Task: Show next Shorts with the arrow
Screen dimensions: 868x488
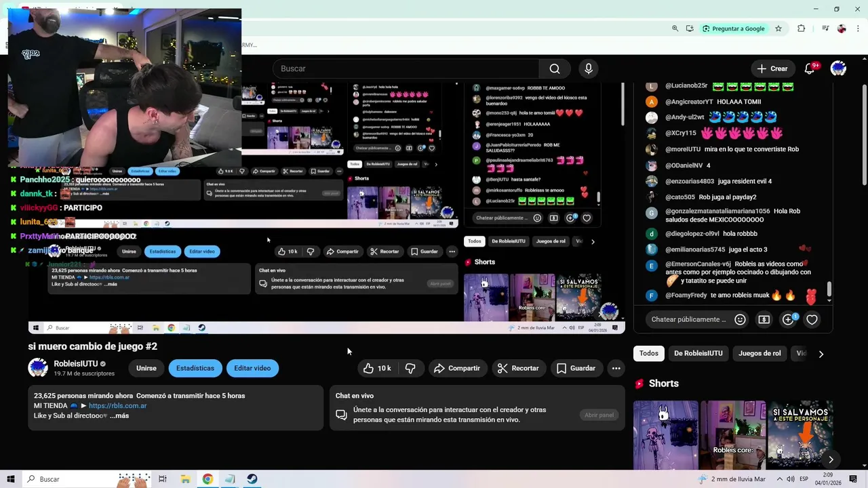Action: point(831,460)
